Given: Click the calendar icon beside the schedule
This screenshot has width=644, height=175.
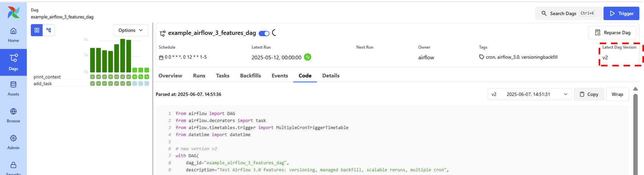Looking at the screenshot, I should click(161, 57).
